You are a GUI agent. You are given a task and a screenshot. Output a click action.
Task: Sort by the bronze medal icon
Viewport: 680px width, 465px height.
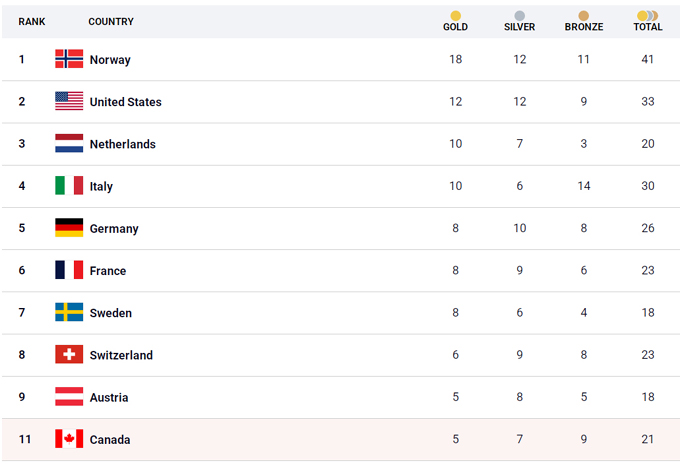(x=583, y=16)
